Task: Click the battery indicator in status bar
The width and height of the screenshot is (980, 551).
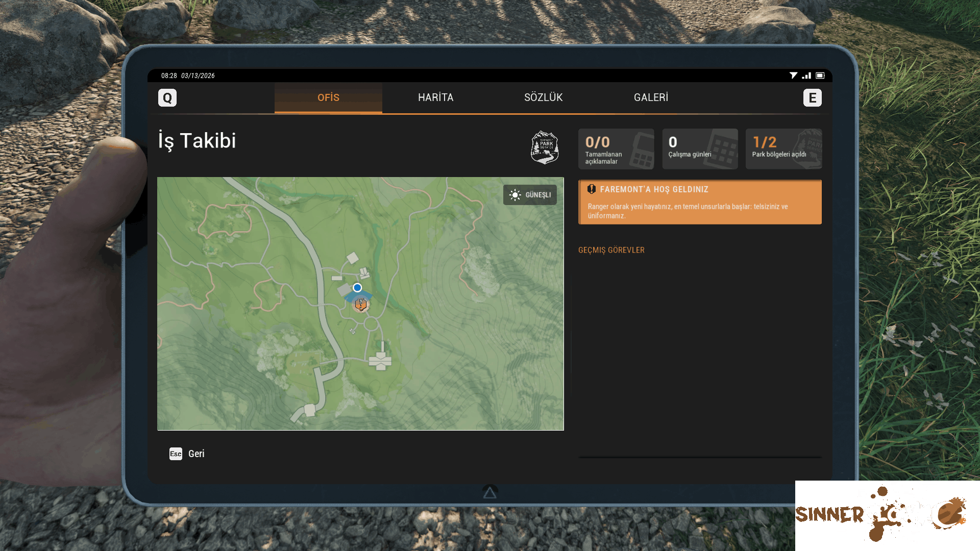Action: [820, 76]
